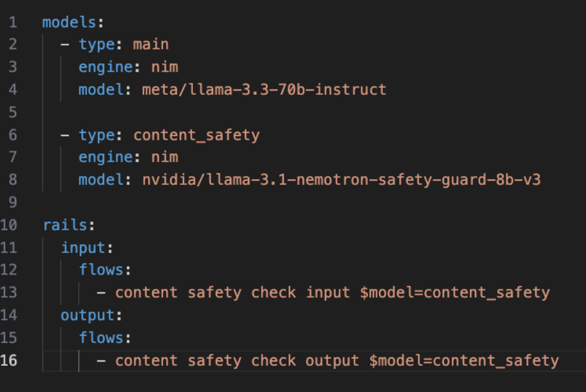Screen dimensions: 586x392
Task: Place cursor on 'main' type value
Action: pos(151,44)
